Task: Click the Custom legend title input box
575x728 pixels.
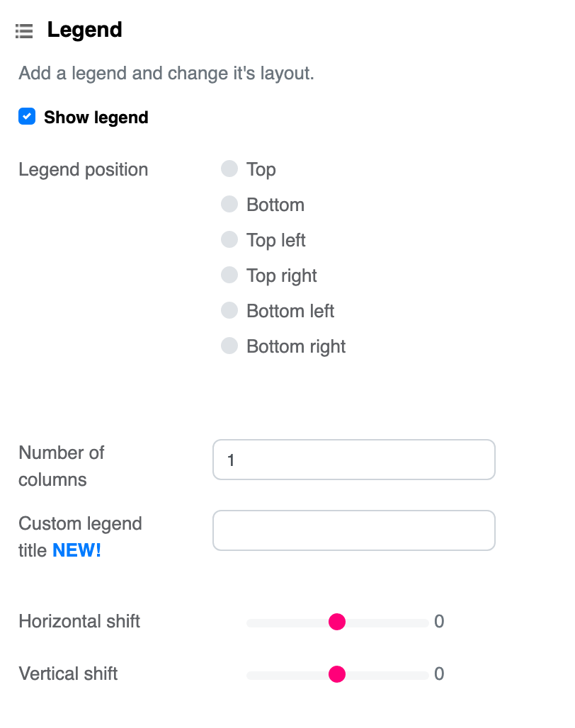Action: [x=353, y=530]
